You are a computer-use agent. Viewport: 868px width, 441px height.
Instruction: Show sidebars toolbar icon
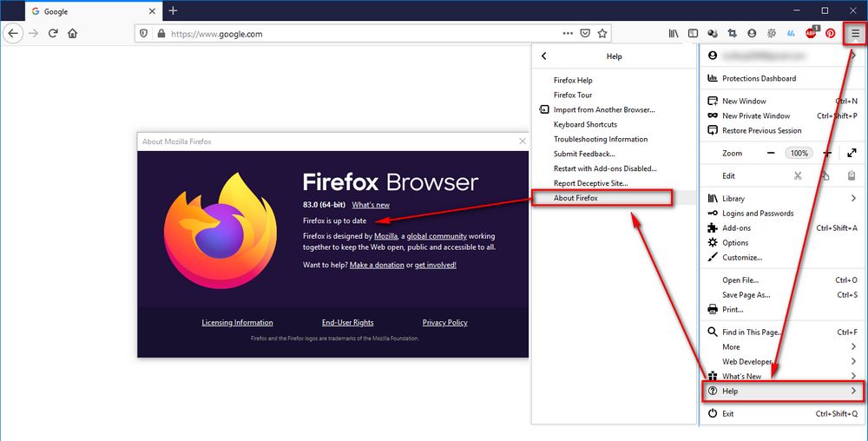pos(693,33)
